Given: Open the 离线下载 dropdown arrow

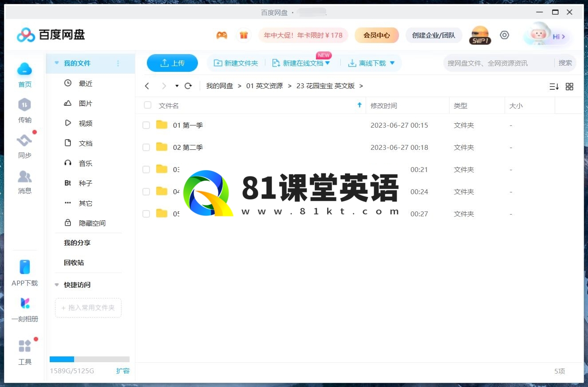Looking at the screenshot, I should (x=392, y=63).
